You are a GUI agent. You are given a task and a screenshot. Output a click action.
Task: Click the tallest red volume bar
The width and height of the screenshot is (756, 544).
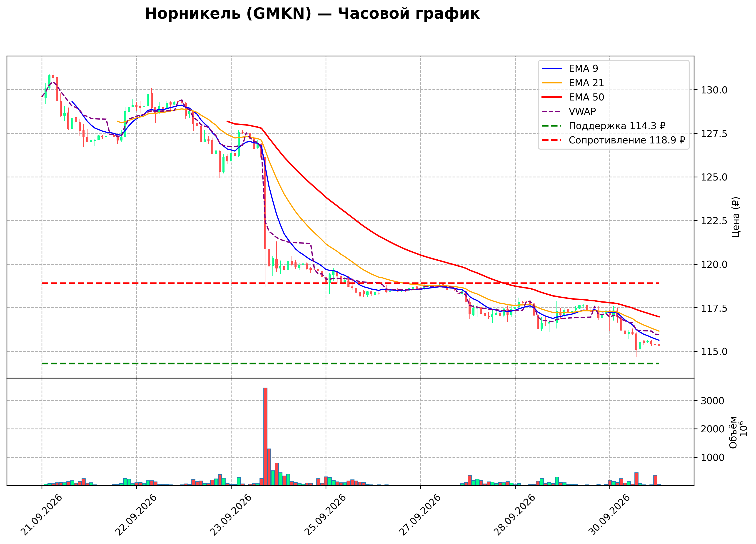(265, 437)
